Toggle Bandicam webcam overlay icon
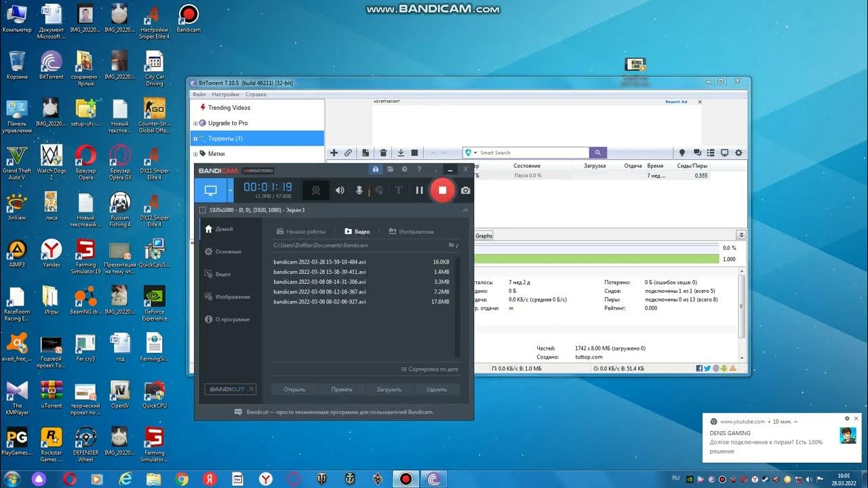This screenshot has height=488, width=868. [315, 190]
